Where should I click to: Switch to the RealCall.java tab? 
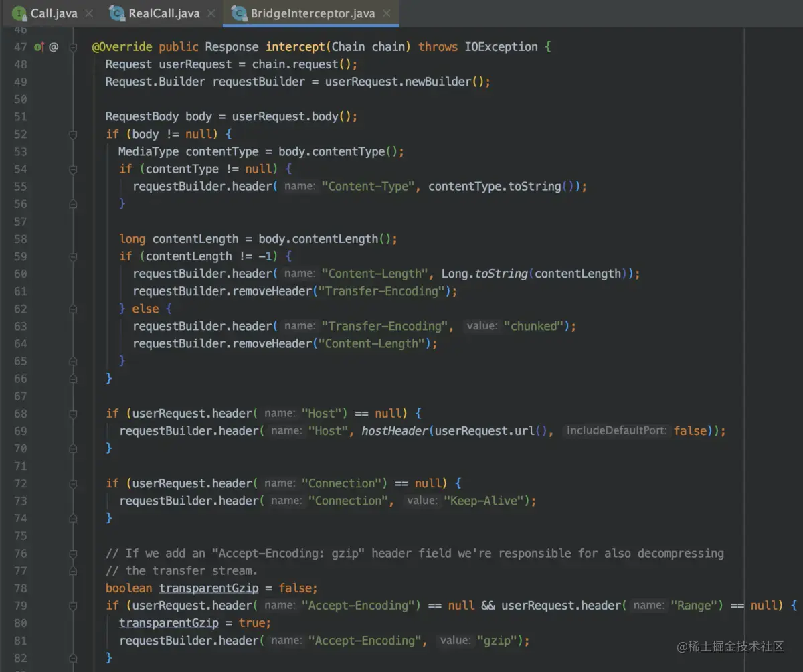coord(163,13)
